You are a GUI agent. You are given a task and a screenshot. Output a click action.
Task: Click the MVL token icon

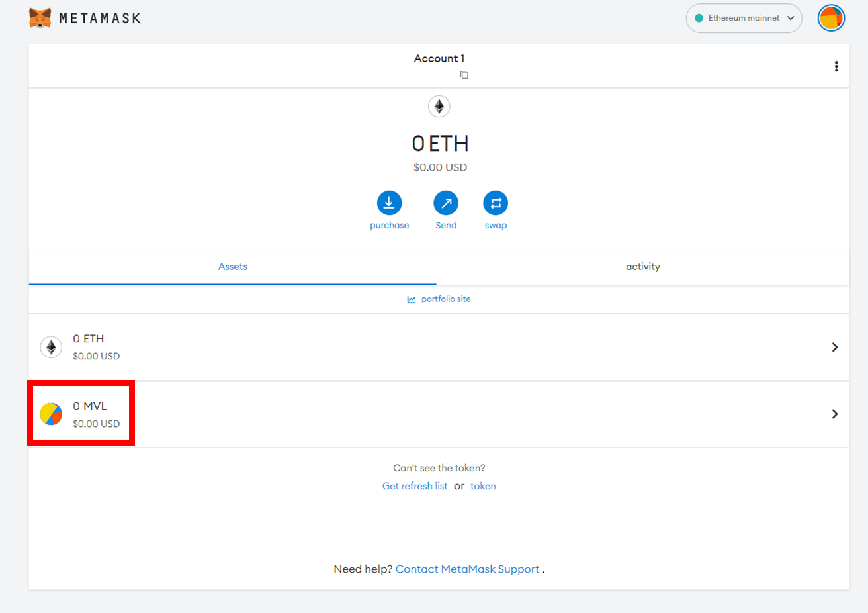click(51, 414)
